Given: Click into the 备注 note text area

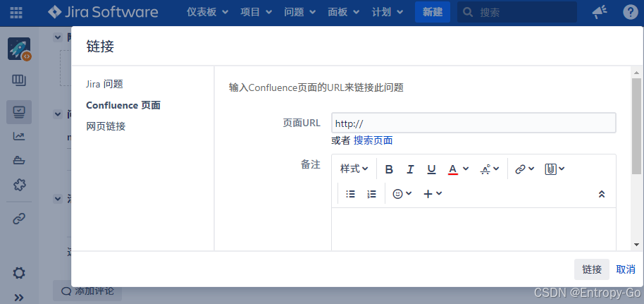Looking at the screenshot, I should [473, 229].
